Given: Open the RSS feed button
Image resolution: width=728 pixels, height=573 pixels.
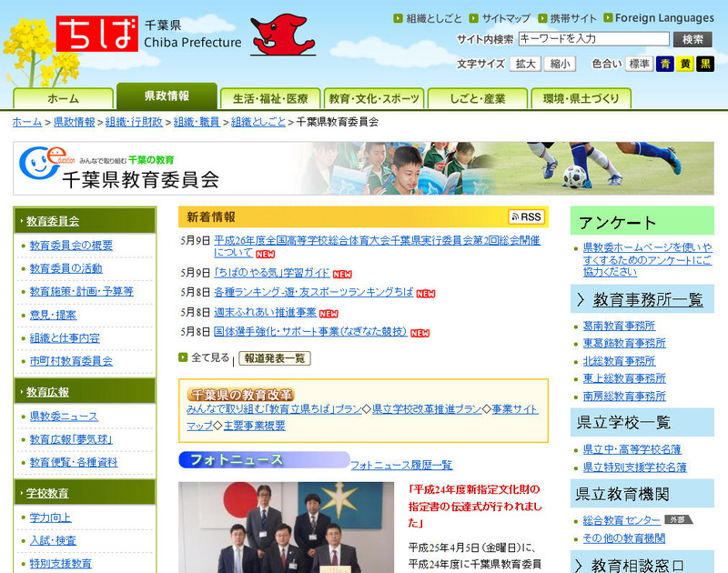Looking at the screenshot, I should coord(527,216).
